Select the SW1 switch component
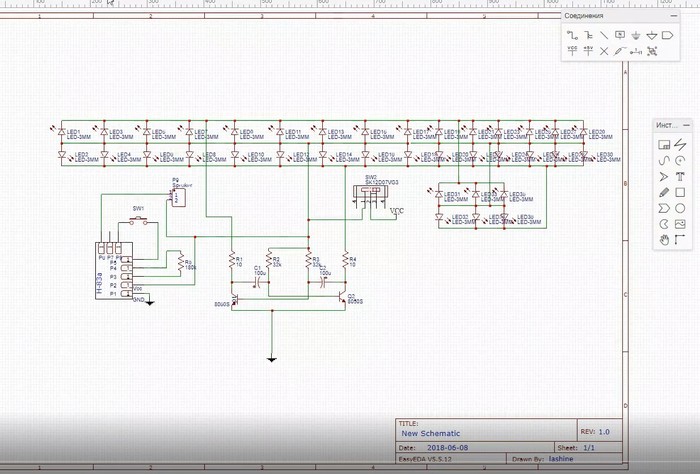Screen dimensions: 700x474 pos(141,217)
